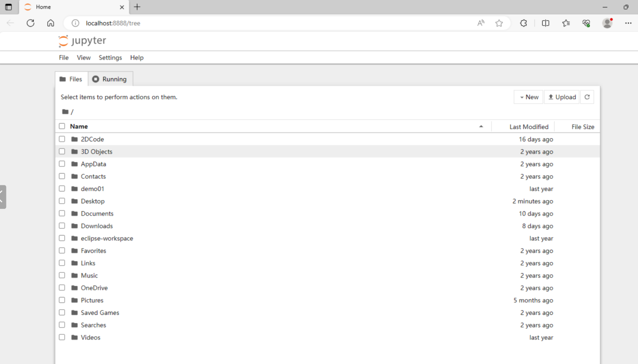Open browser Settings and more menu
Viewport: 638px width, 364px height.
click(628, 23)
